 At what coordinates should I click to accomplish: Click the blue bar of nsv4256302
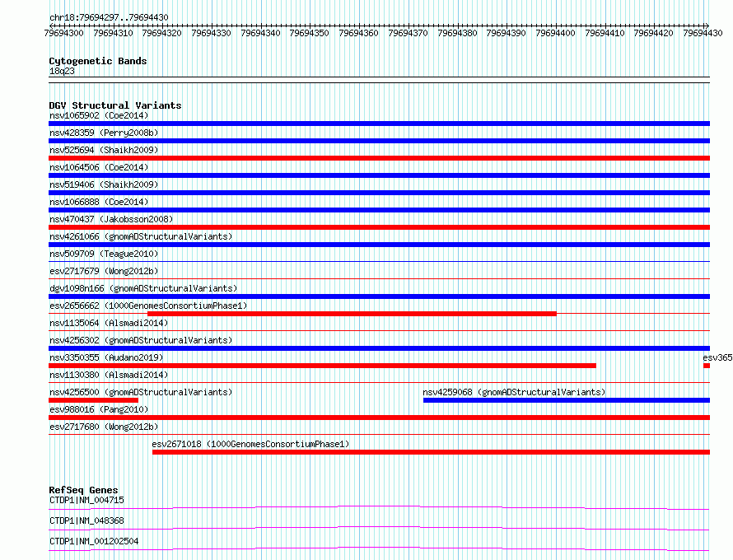click(x=379, y=348)
